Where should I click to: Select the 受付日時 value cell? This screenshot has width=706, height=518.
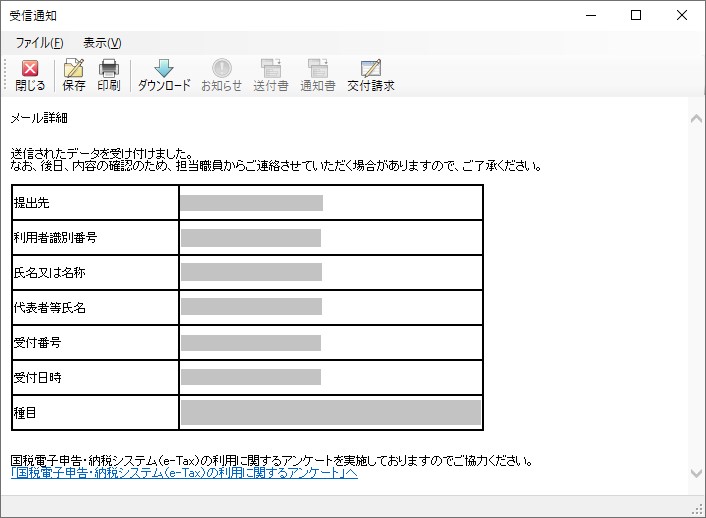(331, 377)
